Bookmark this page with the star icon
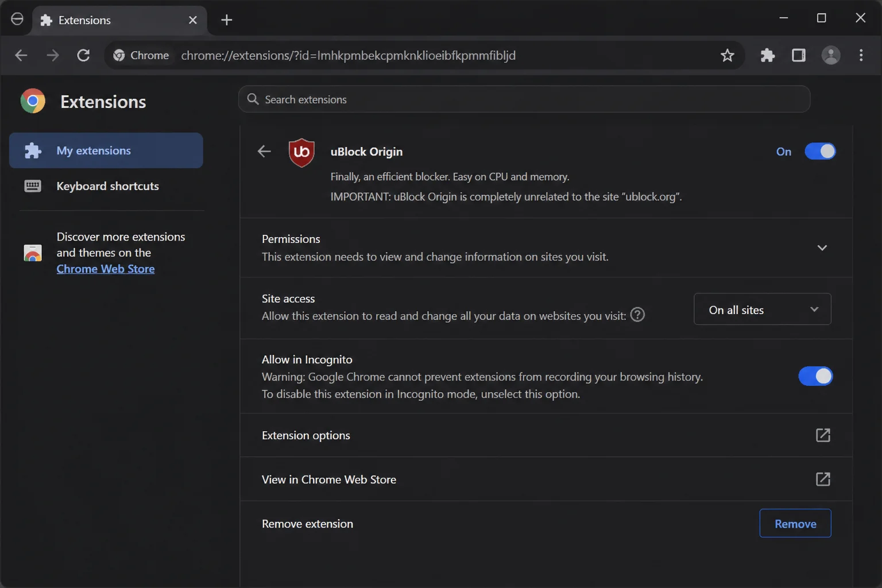Image resolution: width=882 pixels, height=588 pixels. (728, 55)
